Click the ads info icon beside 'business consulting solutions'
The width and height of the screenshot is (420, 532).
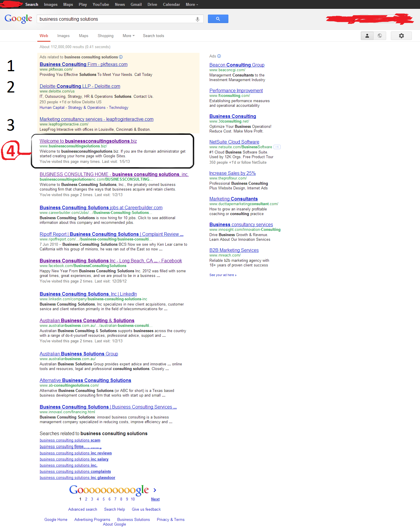tap(121, 57)
